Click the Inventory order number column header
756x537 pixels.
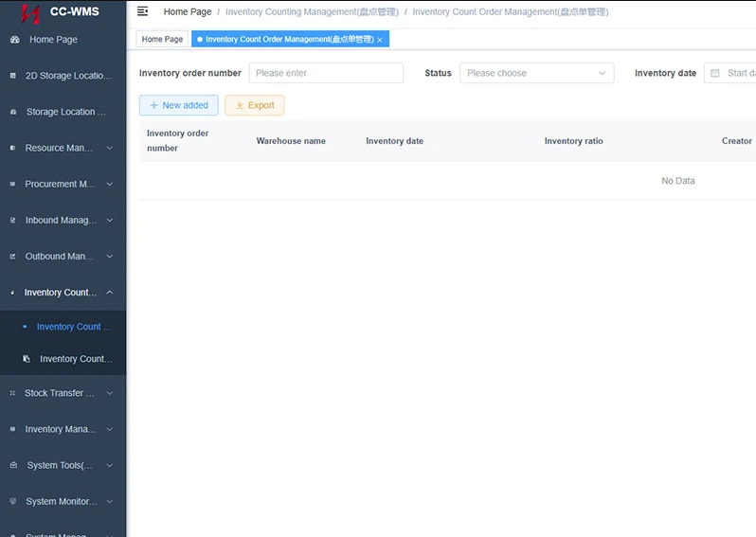pos(177,141)
